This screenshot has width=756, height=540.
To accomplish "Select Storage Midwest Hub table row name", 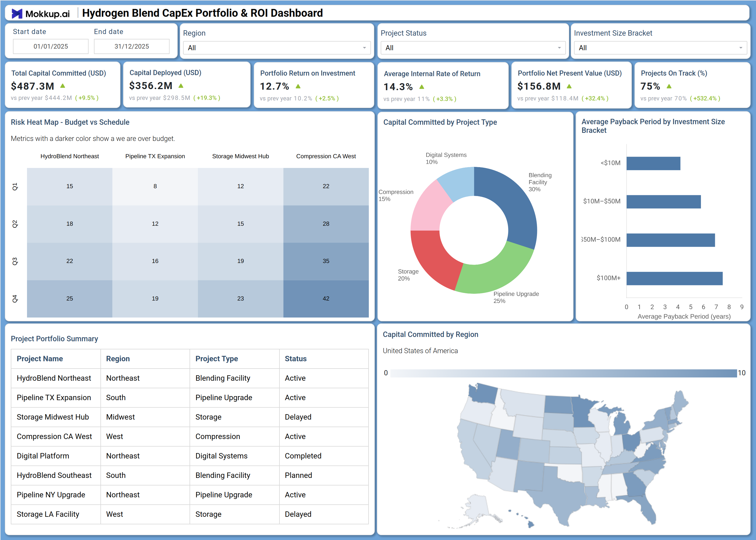I will [53, 417].
